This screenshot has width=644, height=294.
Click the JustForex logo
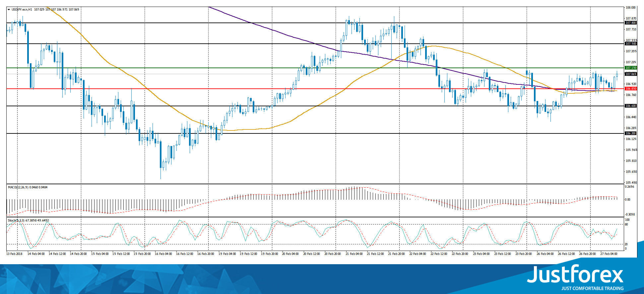pos(575,277)
